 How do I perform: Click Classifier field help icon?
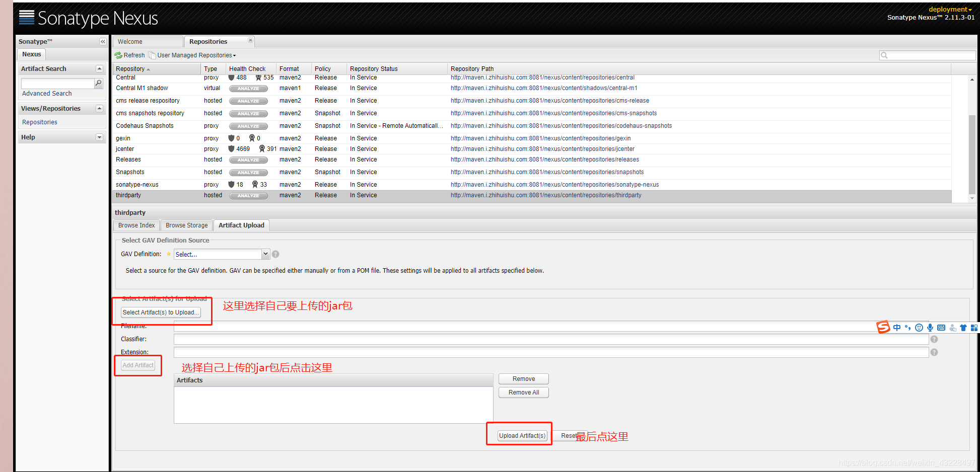tap(934, 339)
